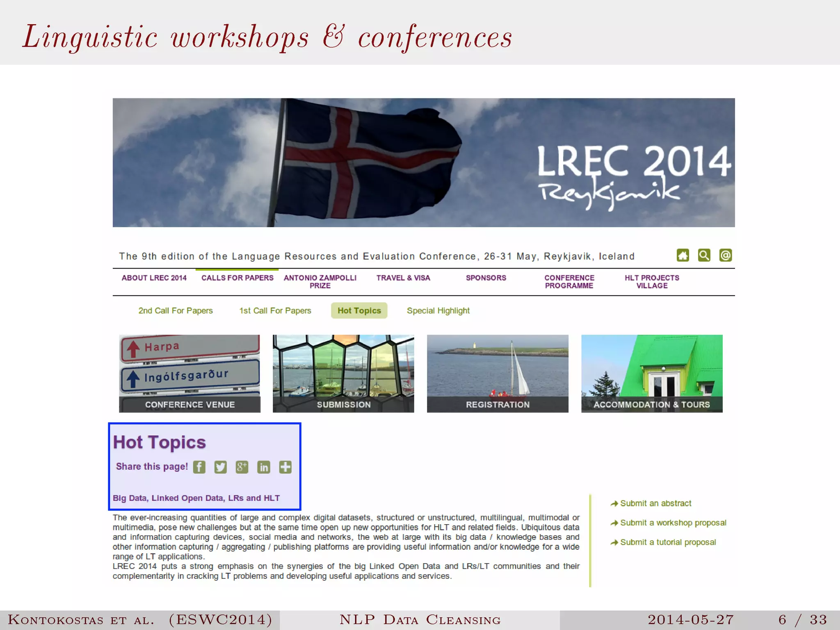Select the 1st Call For Papers tab
The height and width of the screenshot is (630, 840).
pyautogui.click(x=275, y=311)
